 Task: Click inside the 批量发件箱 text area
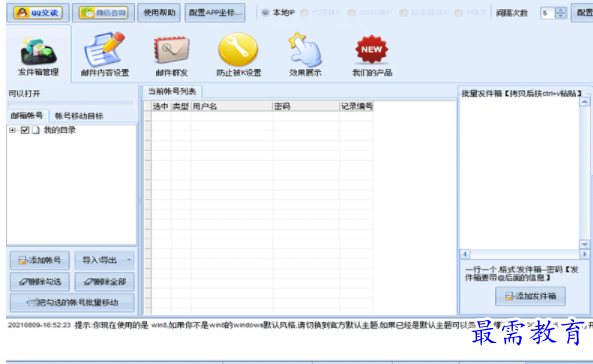pos(519,173)
